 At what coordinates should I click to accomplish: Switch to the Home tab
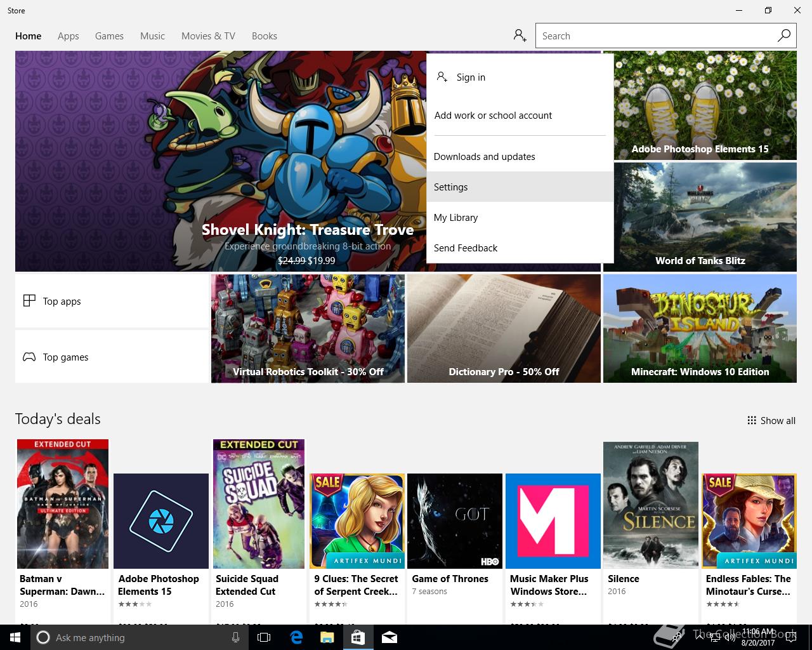tap(29, 36)
